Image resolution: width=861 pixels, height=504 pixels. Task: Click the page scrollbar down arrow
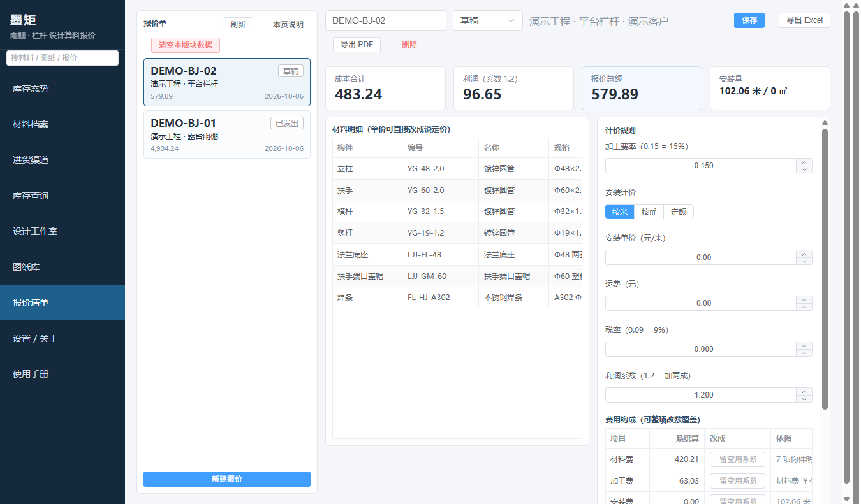pyautogui.click(x=846, y=499)
